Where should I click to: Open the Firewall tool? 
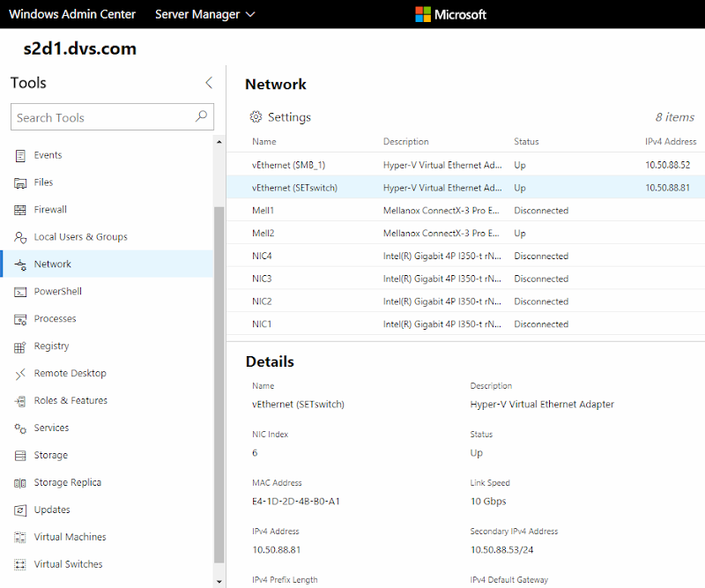(50, 210)
